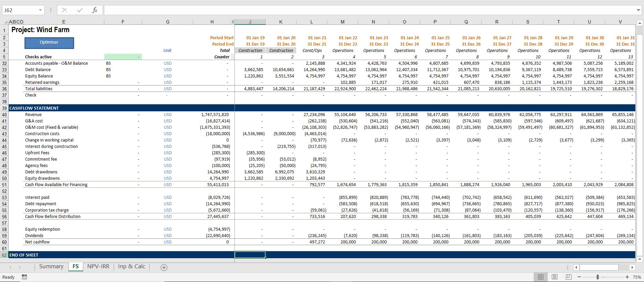Click Corporation tax charge row label
644x282 pixels.
pyautogui.click(x=47, y=210)
